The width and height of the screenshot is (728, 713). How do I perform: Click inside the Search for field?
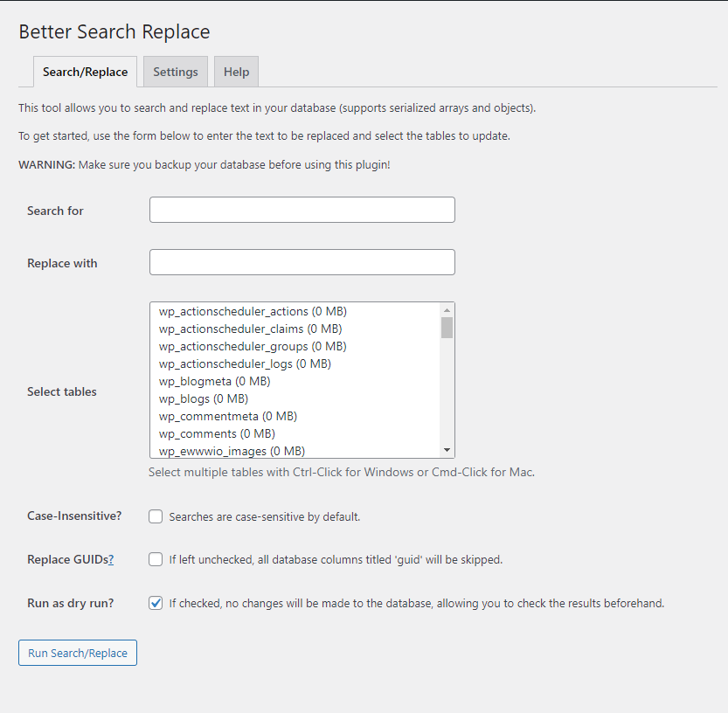point(302,210)
